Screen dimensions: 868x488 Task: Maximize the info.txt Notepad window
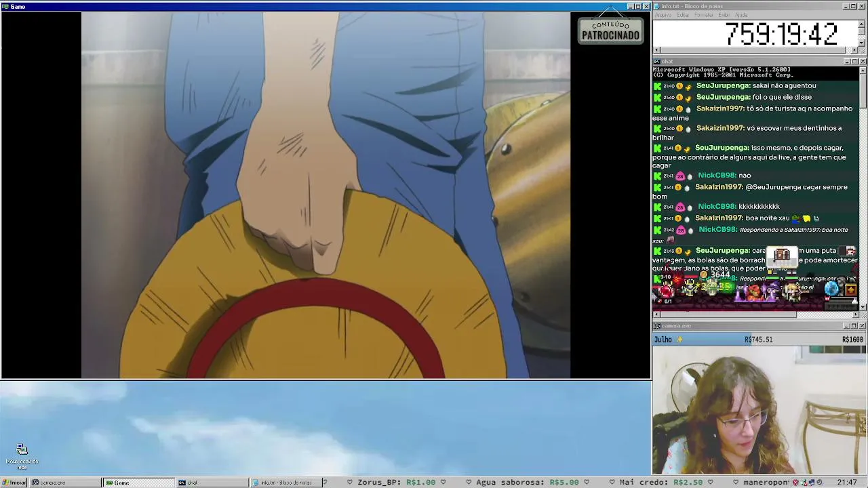(x=854, y=7)
